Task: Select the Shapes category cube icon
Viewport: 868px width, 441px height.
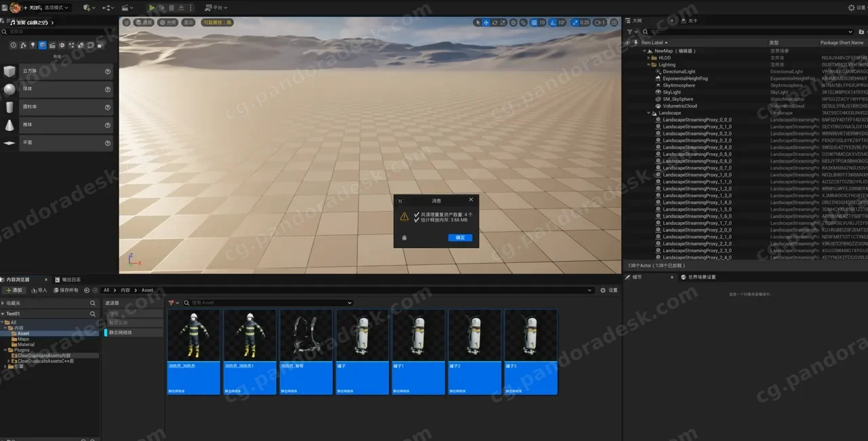Action: tap(42, 45)
